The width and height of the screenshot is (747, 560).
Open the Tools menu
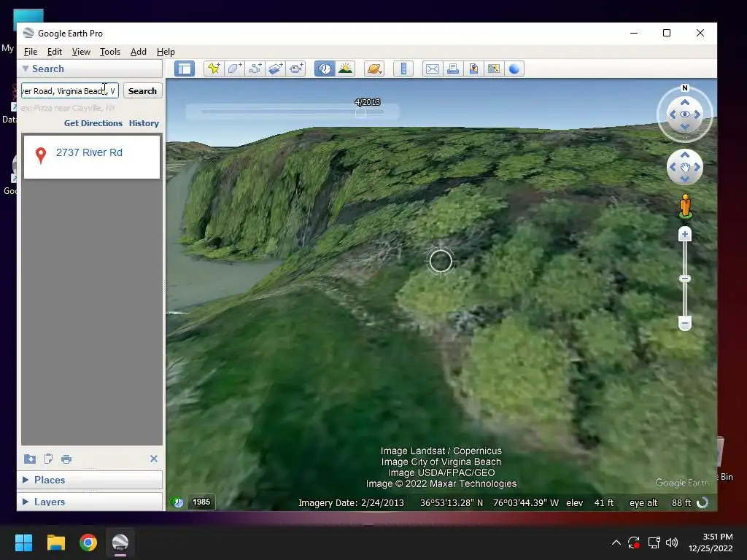point(109,52)
